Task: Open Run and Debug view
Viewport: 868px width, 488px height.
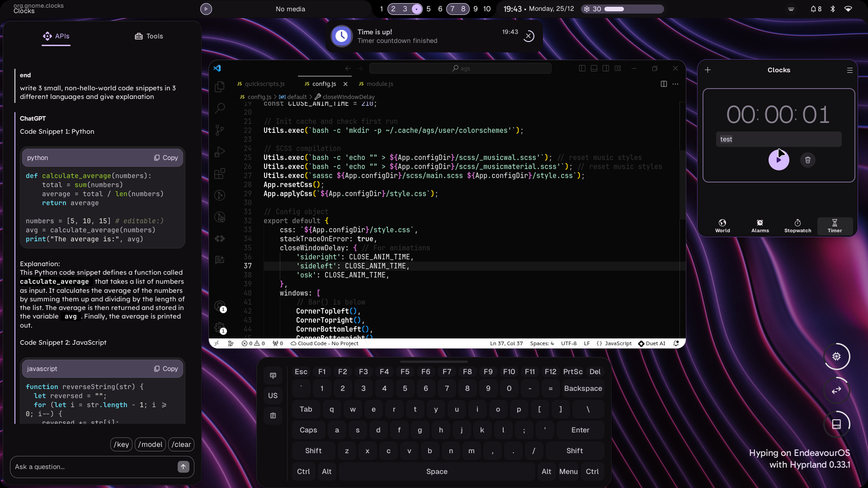Action: (x=220, y=152)
